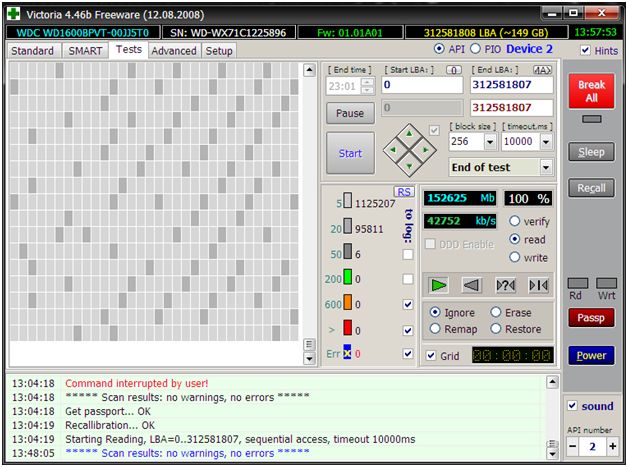This screenshot has height=467, width=628.
Task: Click the API number plus button
Action: (x=612, y=447)
